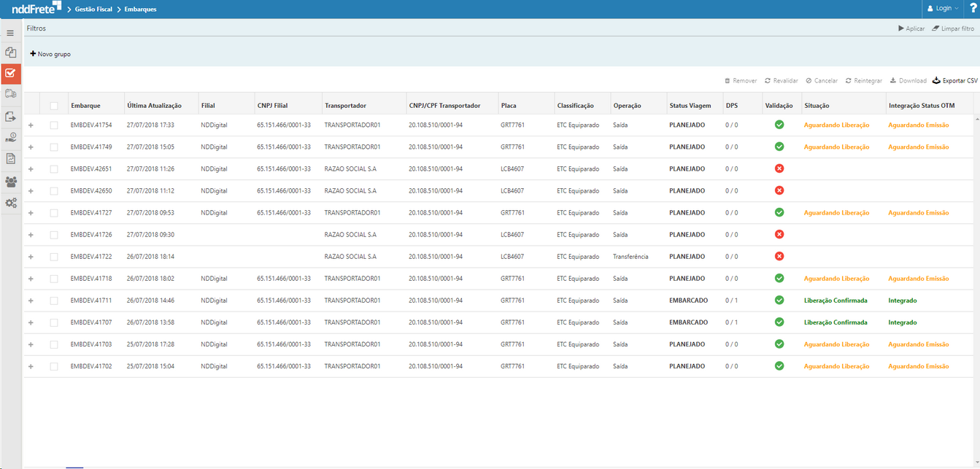This screenshot has width=980, height=469.
Task: Click the Novo grupo button
Action: [x=50, y=53]
